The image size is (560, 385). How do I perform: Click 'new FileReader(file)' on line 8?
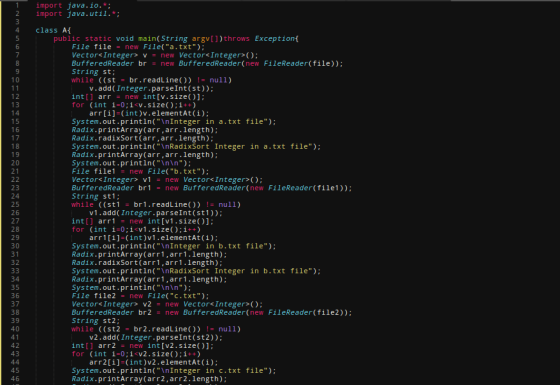[290, 64]
